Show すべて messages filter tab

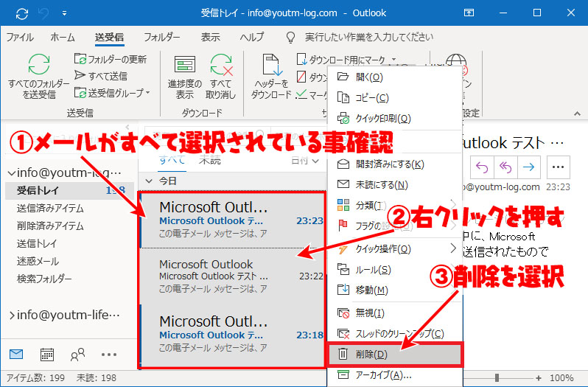point(172,160)
